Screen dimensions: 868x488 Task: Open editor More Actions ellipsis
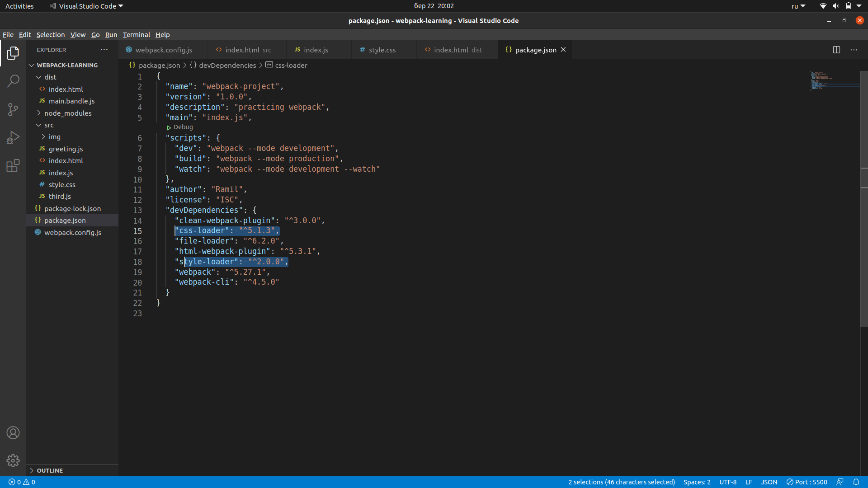854,50
